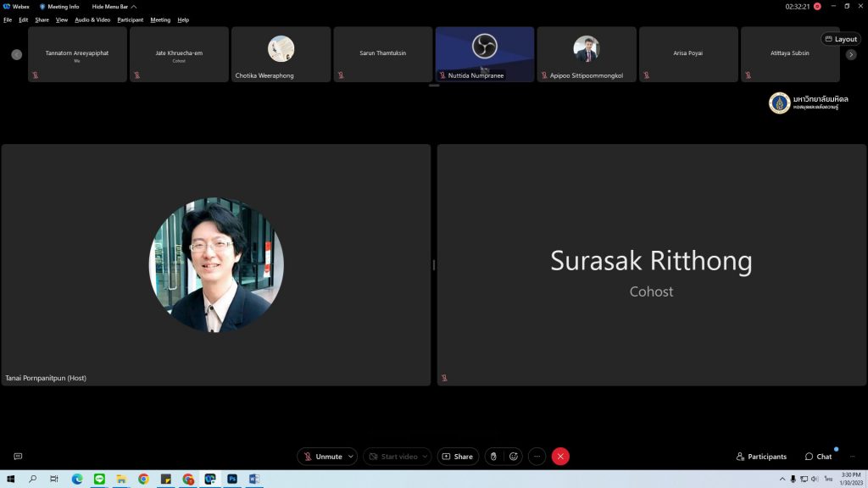Click the red leave meeting button
Screen dimensions: 868x488
pos(560,457)
